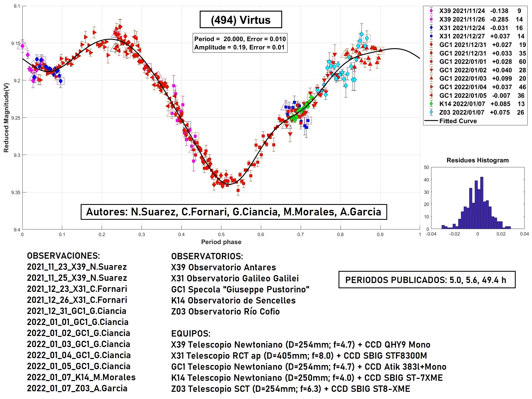Click K14 Telescopio Newtoniano ST-7XME line
The image size is (532, 399).
[x=307, y=378]
